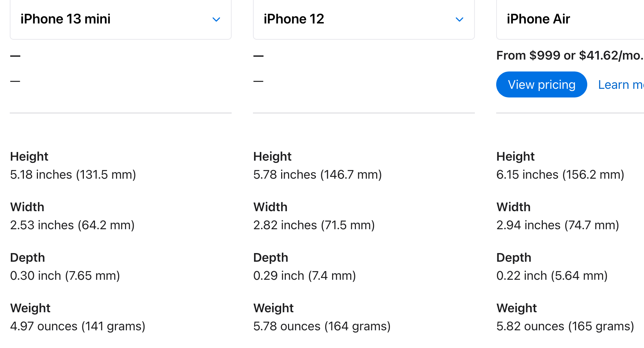Click the chevron arrow beside iPhone 13 mini

pyautogui.click(x=216, y=19)
